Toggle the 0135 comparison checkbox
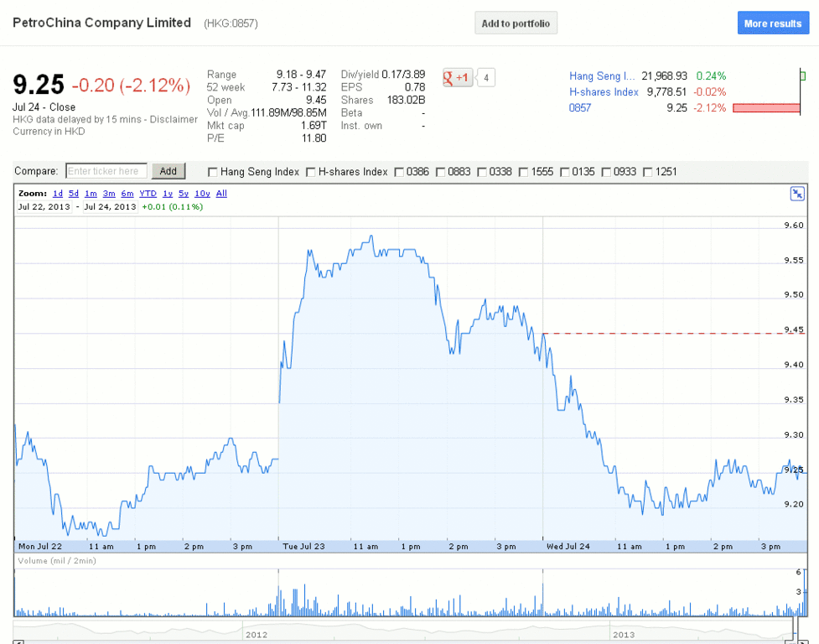The width and height of the screenshot is (819, 644). (x=565, y=172)
